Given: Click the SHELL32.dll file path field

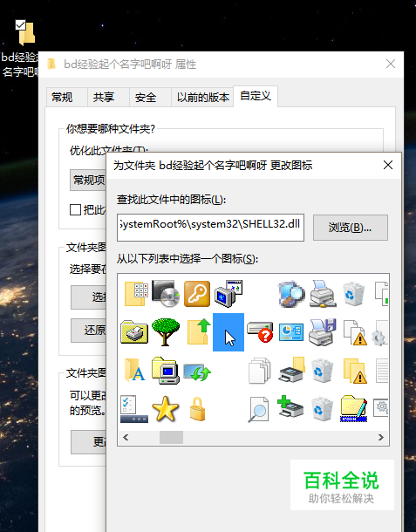Looking at the screenshot, I should click(x=210, y=228).
